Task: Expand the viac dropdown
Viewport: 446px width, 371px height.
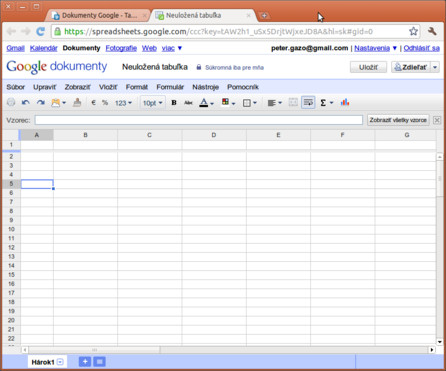Action: [172, 48]
